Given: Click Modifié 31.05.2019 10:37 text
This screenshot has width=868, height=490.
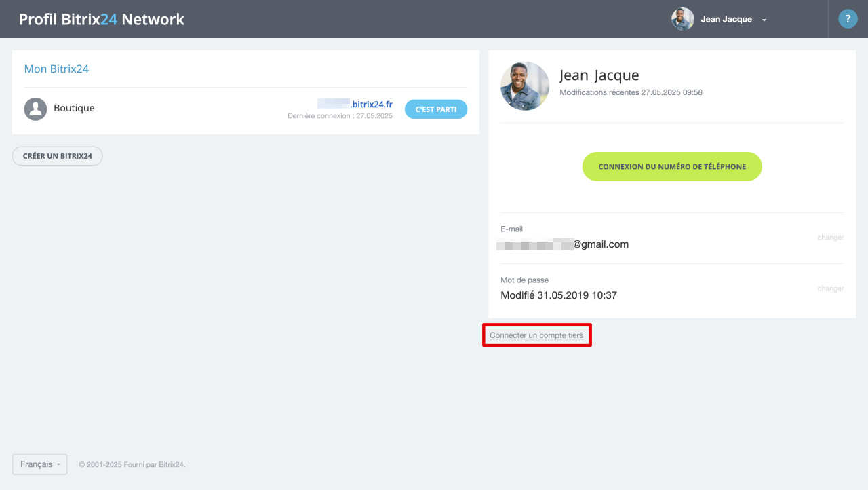Looking at the screenshot, I should 559,295.
